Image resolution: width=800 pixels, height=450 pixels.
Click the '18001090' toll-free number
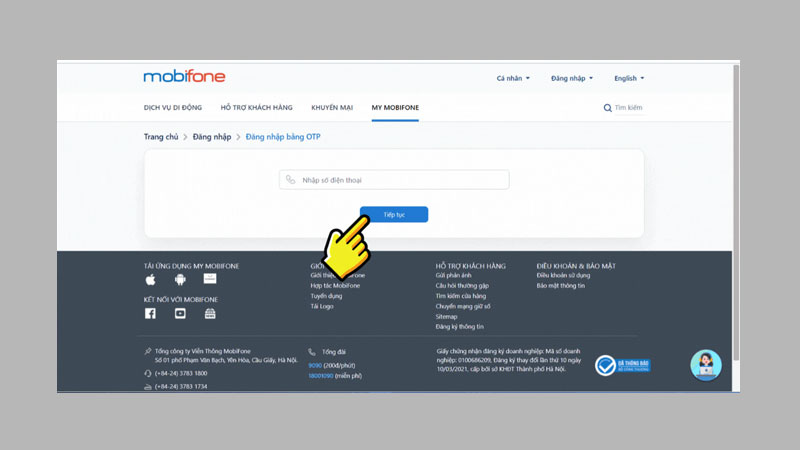(320, 376)
